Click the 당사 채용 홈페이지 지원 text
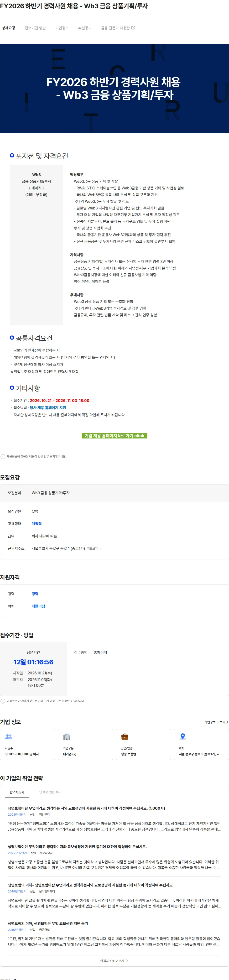 [x=48, y=407]
